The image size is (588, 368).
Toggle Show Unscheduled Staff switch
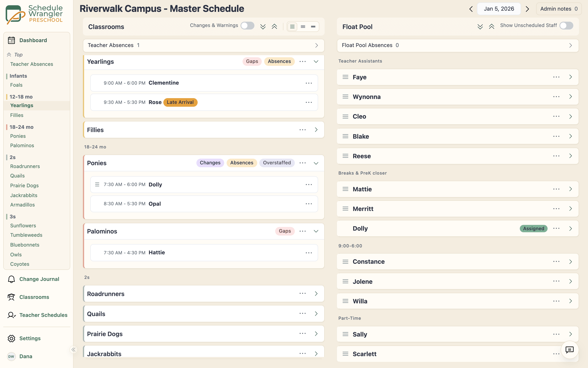(566, 26)
